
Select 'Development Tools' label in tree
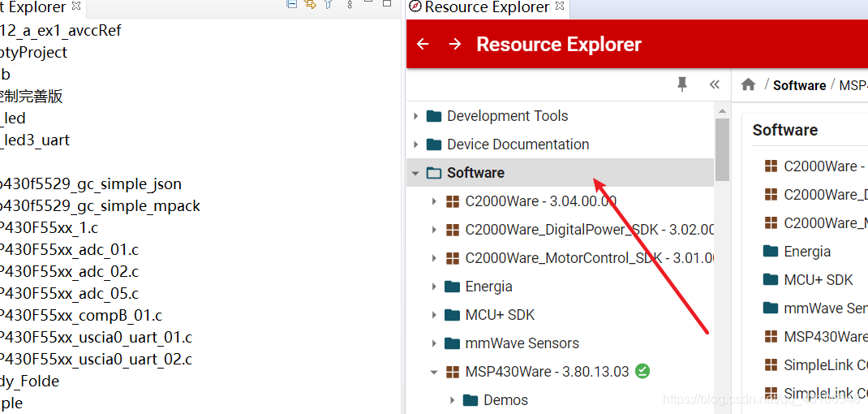pos(508,116)
